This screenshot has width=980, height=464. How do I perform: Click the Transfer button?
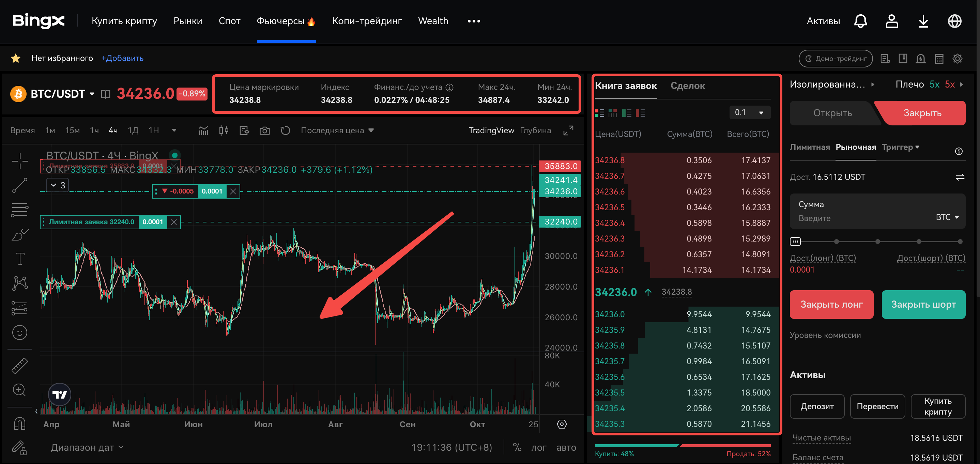click(x=877, y=406)
